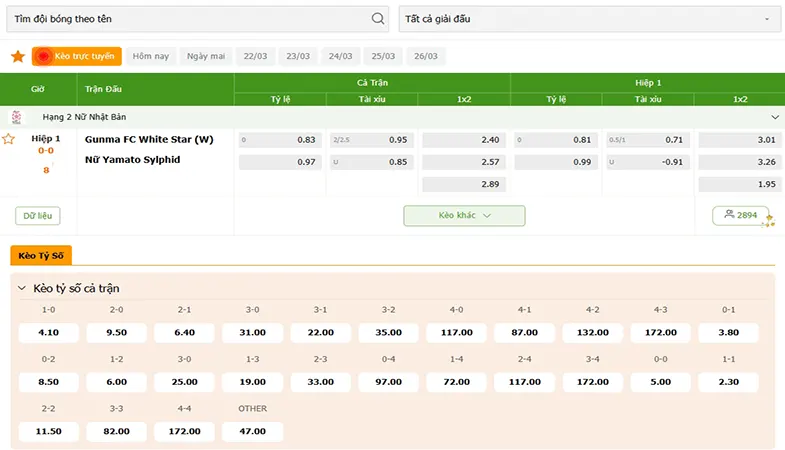Select correct score 1-3 odds 19.00
Image resolution: width=785 pixels, height=450 pixels.
[x=252, y=382]
